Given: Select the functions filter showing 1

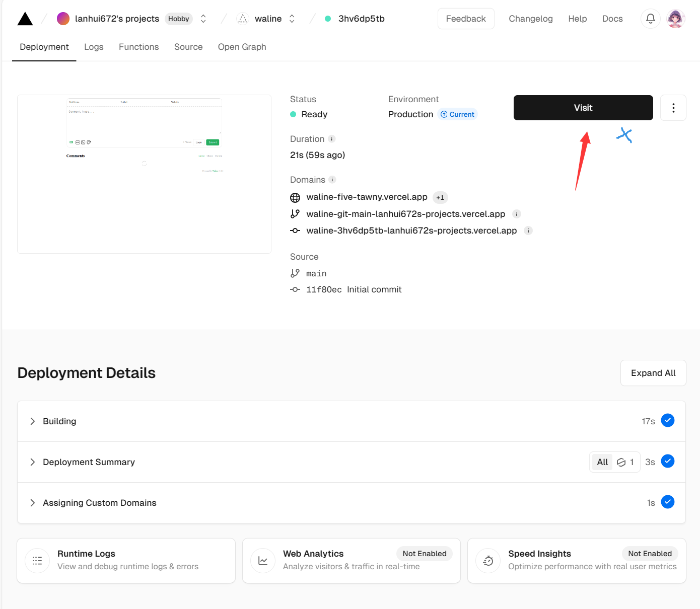Looking at the screenshot, I should coord(625,462).
